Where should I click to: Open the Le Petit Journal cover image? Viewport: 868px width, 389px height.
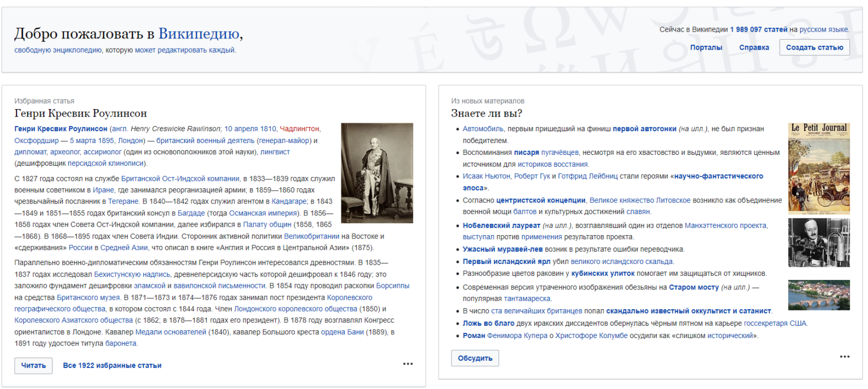(818, 167)
